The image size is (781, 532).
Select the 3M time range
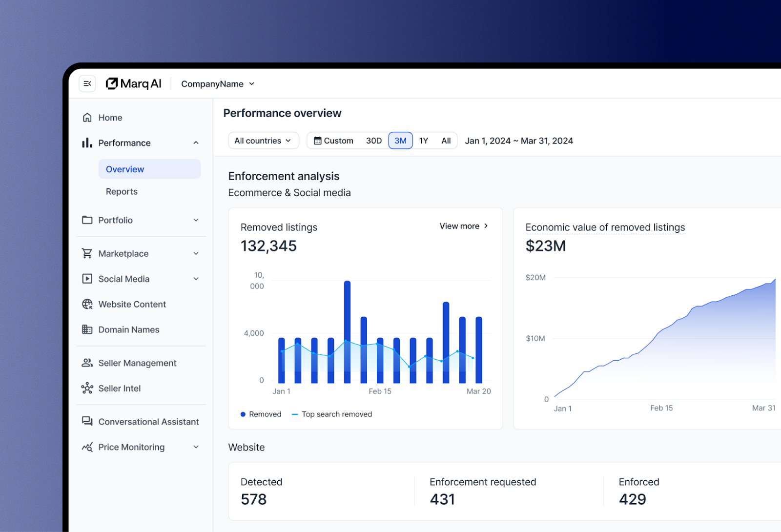[x=401, y=141]
